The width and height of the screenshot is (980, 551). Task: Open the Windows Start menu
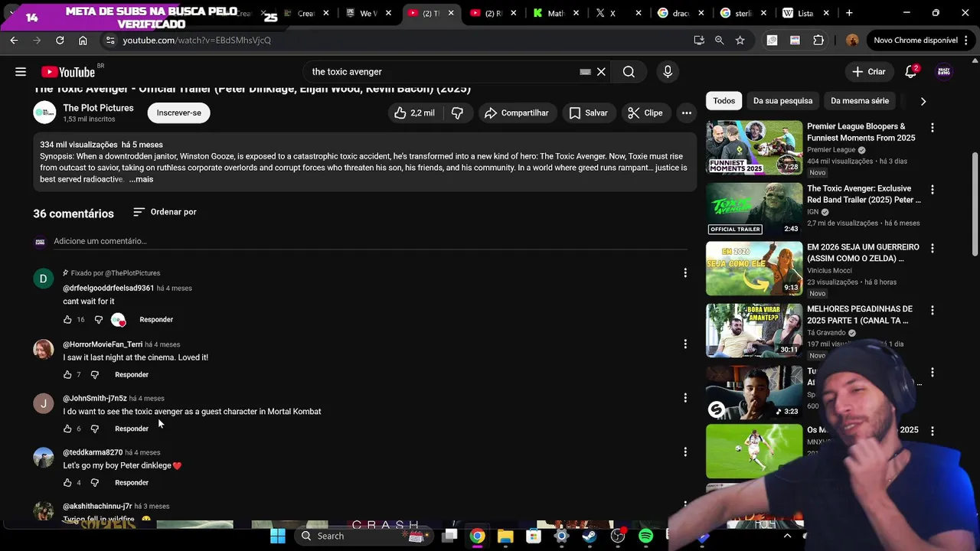coord(278,536)
